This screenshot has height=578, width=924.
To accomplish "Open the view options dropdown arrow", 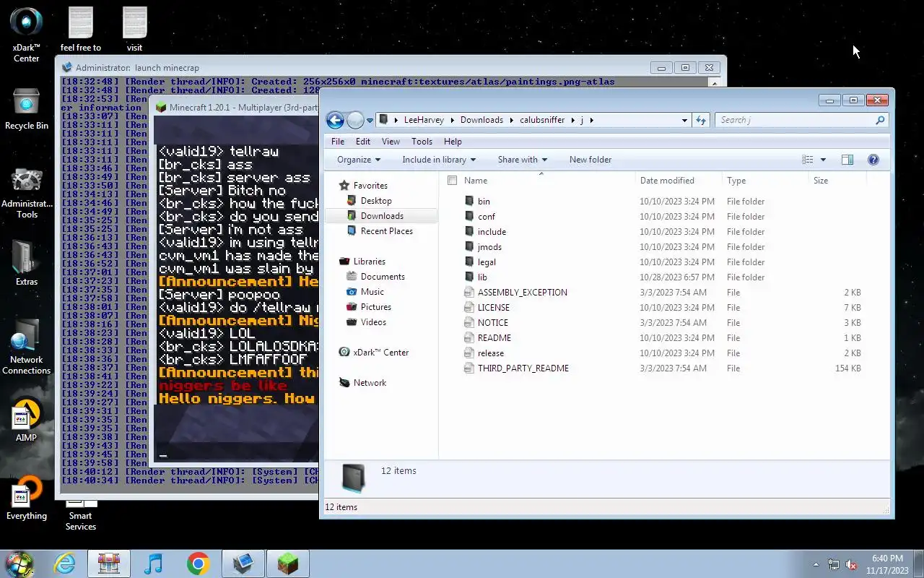I will tap(823, 160).
